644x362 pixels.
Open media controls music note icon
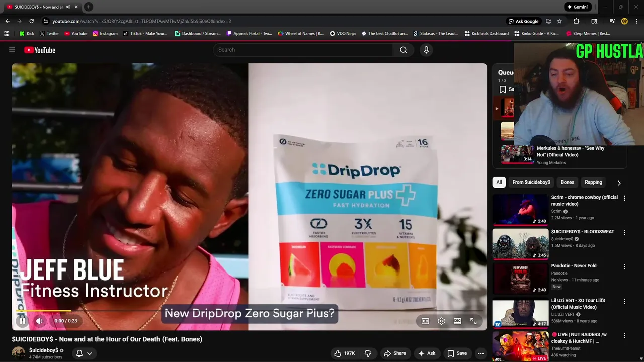tap(612, 21)
